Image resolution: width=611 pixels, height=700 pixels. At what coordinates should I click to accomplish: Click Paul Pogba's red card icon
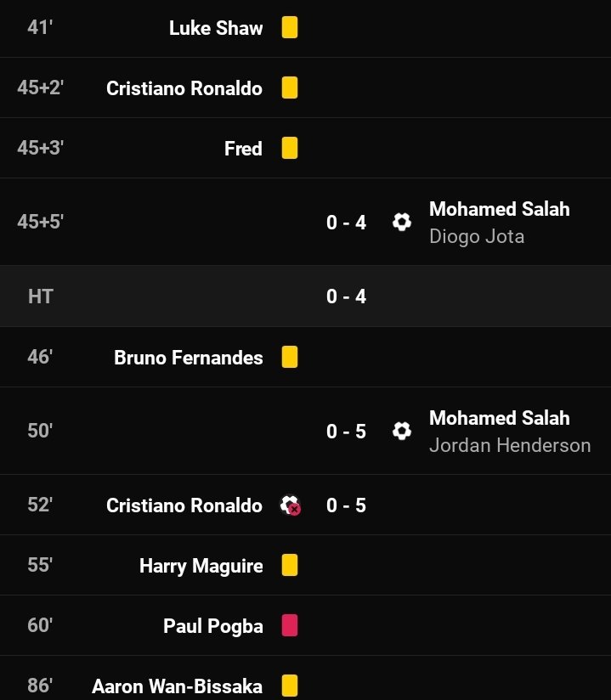pyautogui.click(x=290, y=625)
